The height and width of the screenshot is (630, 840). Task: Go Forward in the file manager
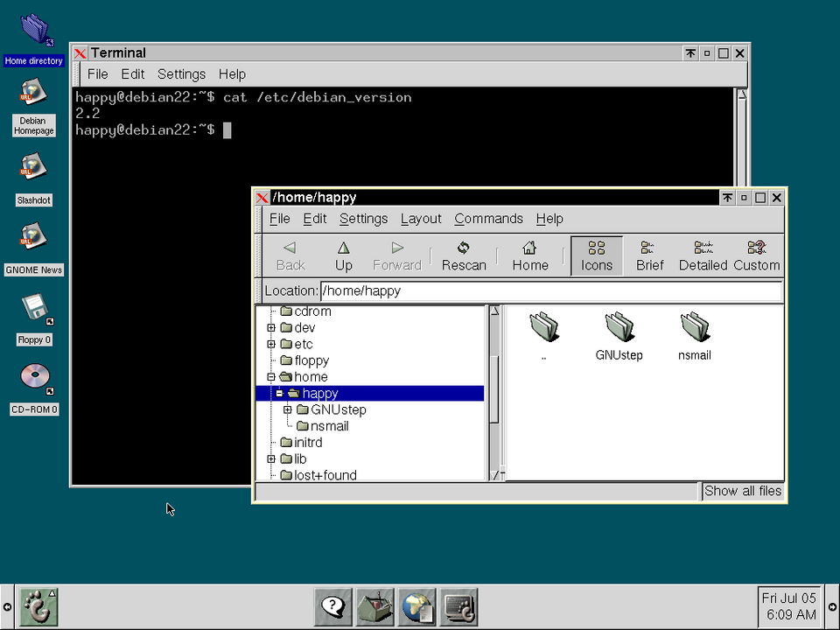click(x=397, y=256)
